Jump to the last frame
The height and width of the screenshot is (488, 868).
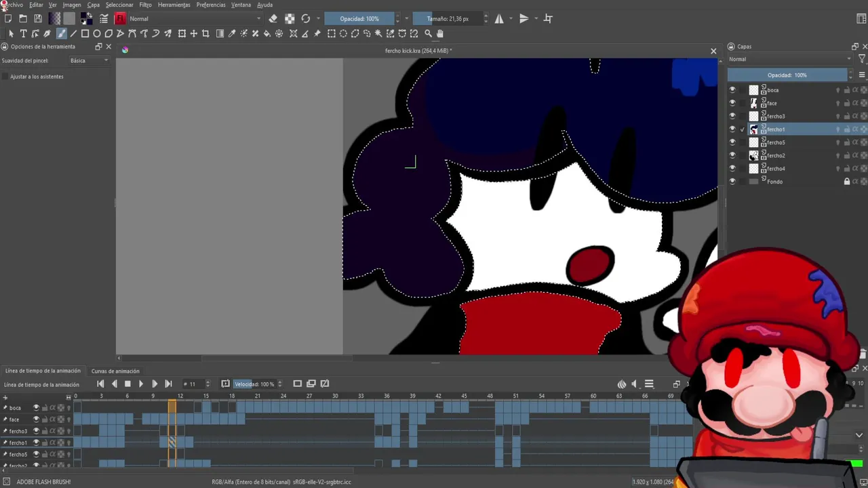point(168,384)
